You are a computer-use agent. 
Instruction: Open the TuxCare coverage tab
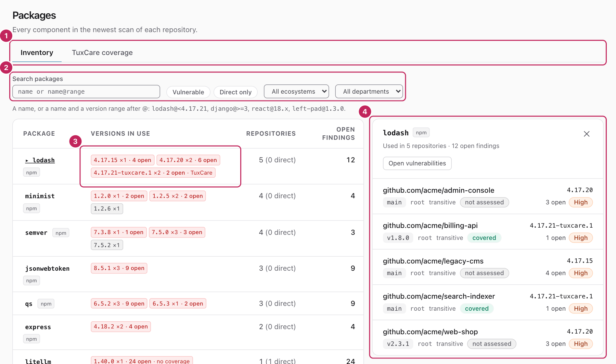tap(102, 53)
